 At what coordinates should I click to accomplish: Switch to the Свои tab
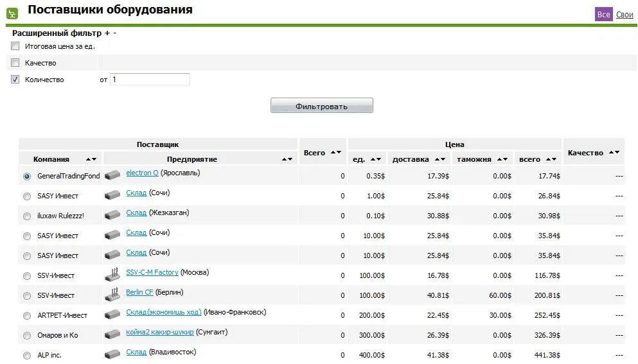click(625, 15)
